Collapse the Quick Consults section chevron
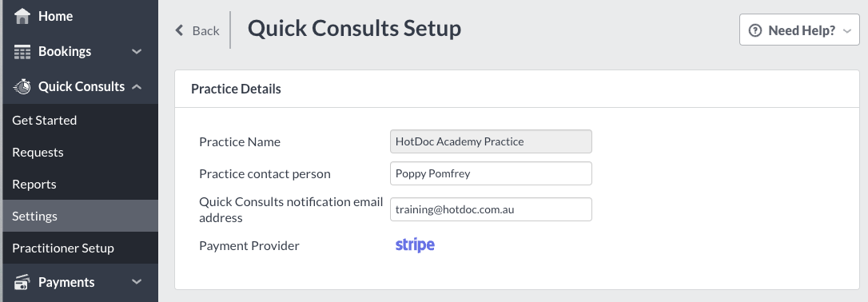The height and width of the screenshot is (302, 868). (x=137, y=87)
